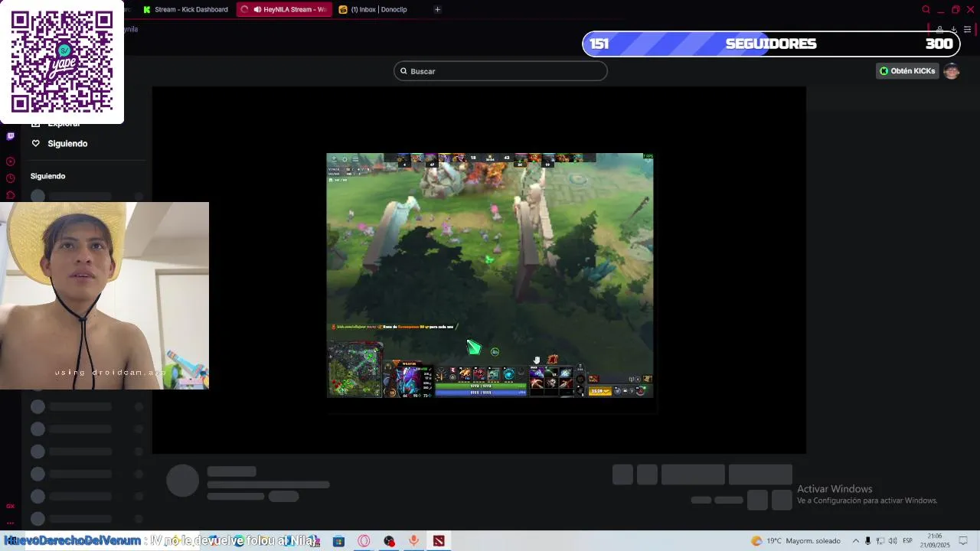The width and height of the screenshot is (980, 551).
Task: Click the ESP language indicator in the taskbar
Action: 907,541
